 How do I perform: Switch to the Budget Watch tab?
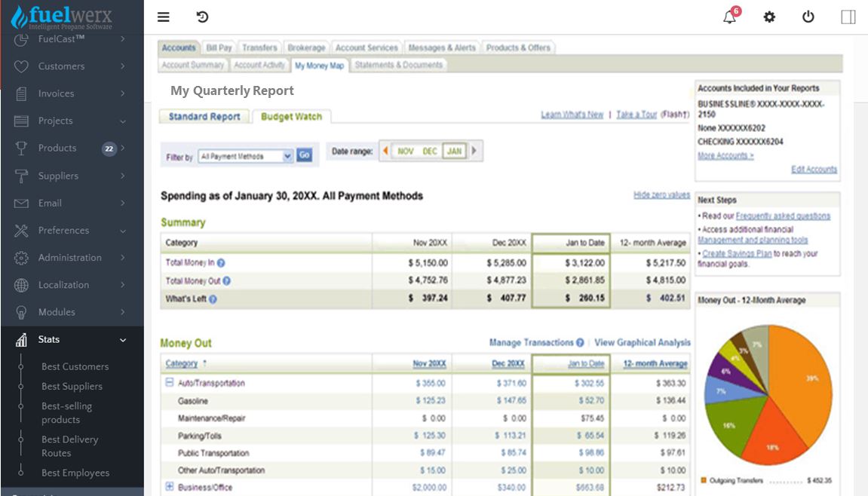pyautogui.click(x=291, y=117)
